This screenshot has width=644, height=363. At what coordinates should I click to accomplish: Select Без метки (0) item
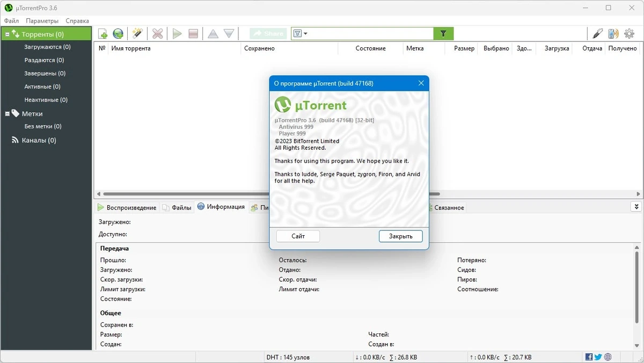(x=43, y=127)
